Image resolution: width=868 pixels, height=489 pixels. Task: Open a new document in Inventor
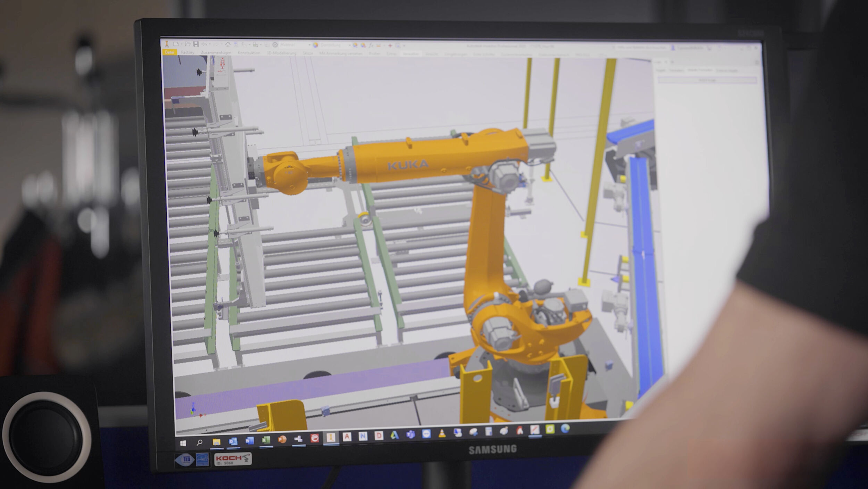point(176,45)
